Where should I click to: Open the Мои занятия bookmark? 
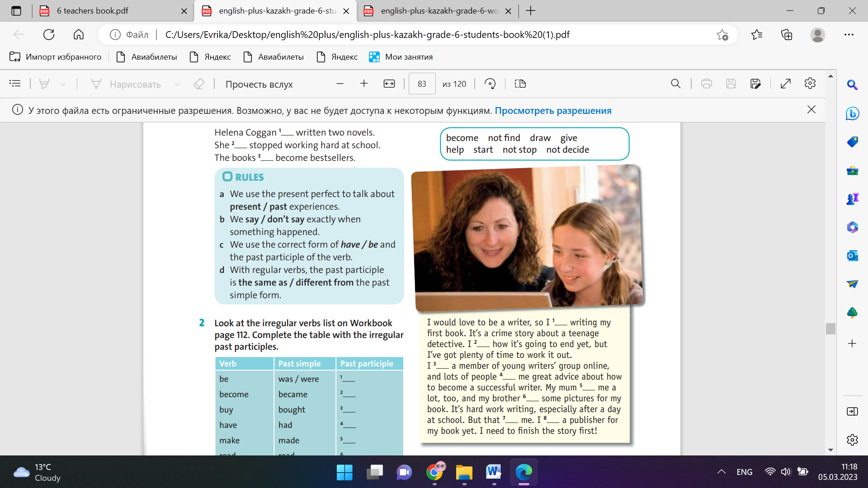click(401, 57)
